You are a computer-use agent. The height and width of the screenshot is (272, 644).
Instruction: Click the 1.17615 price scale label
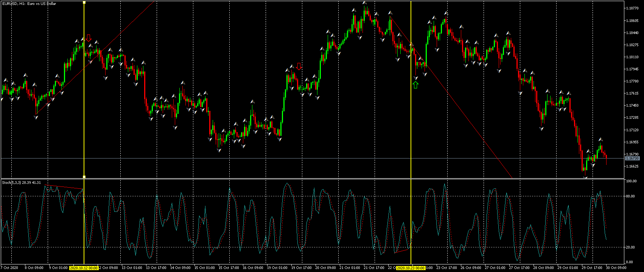click(632, 93)
